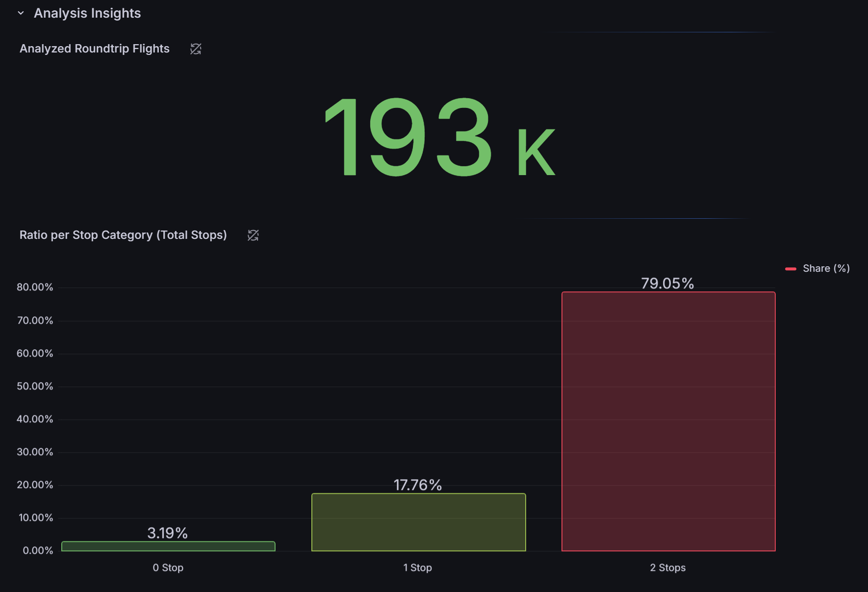Select the green 0 Stop bar
The image size is (868, 592).
[168, 546]
